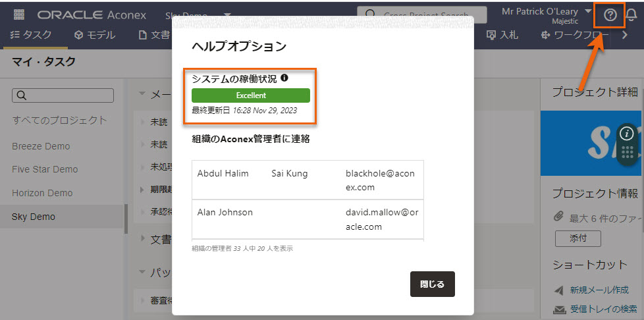644x320 pixels.
Task: Click the info icon beside システムの稼働状況
Action: pos(284,78)
